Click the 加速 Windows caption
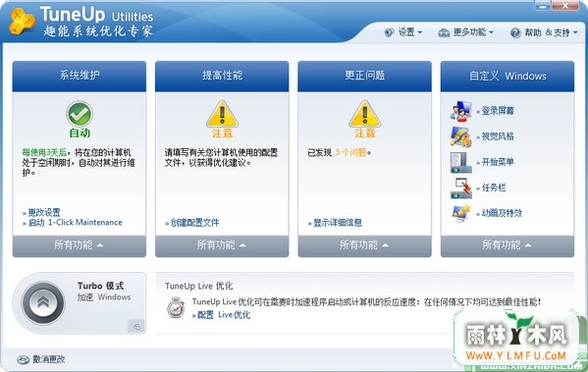Viewport: 588px width, 372px height. tap(104, 297)
